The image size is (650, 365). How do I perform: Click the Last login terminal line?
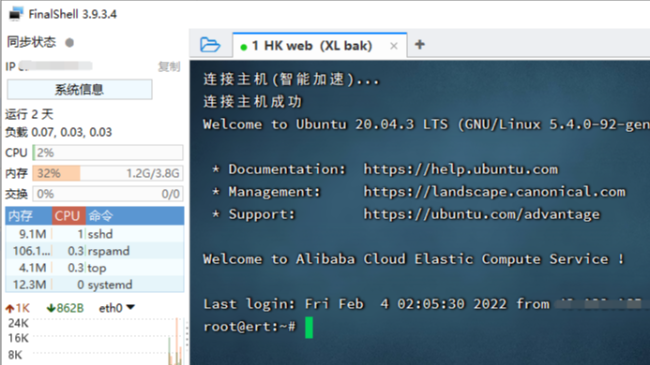422,304
